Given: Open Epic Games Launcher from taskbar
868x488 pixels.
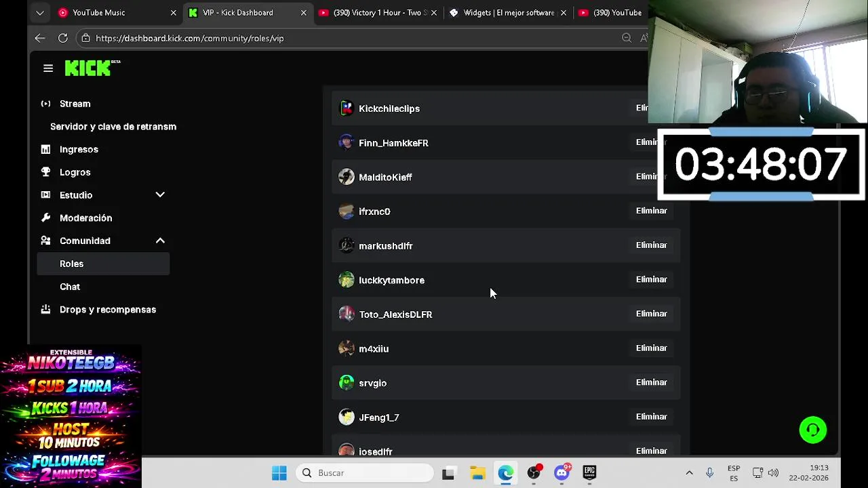Looking at the screenshot, I should (x=589, y=473).
